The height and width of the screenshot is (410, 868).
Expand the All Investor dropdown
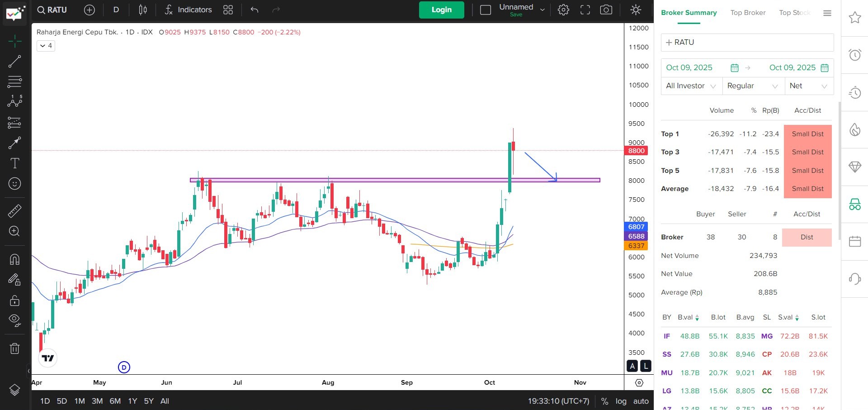(691, 86)
